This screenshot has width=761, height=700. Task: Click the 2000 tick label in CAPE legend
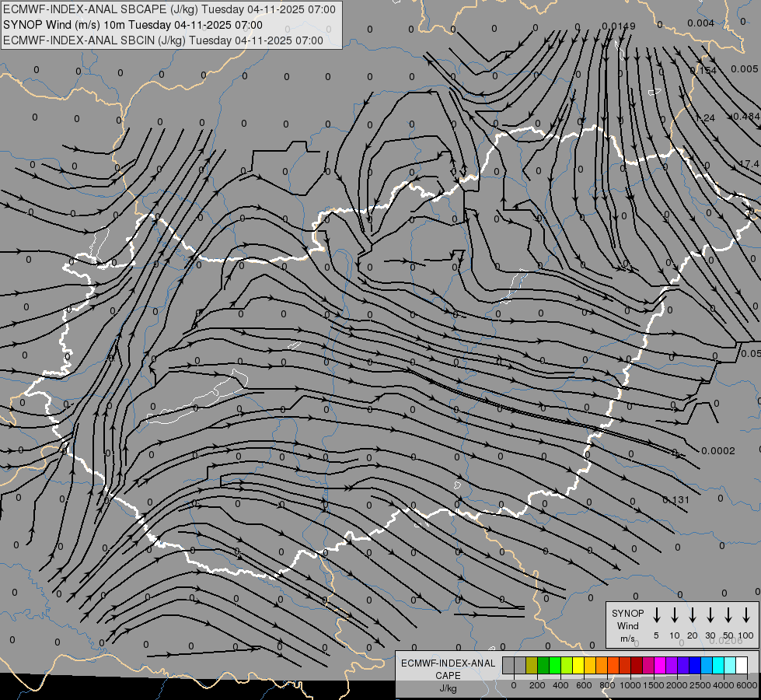pyautogui.click(x=677, y=685)
